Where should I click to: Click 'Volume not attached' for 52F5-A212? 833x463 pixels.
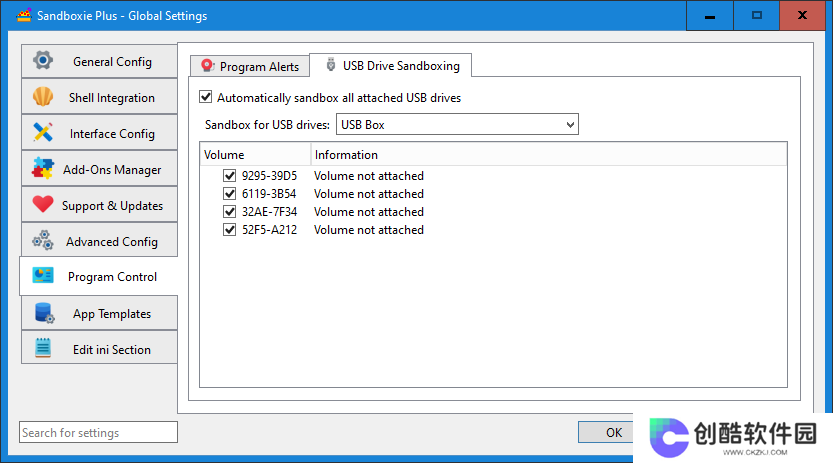click(x=369, y=230)
